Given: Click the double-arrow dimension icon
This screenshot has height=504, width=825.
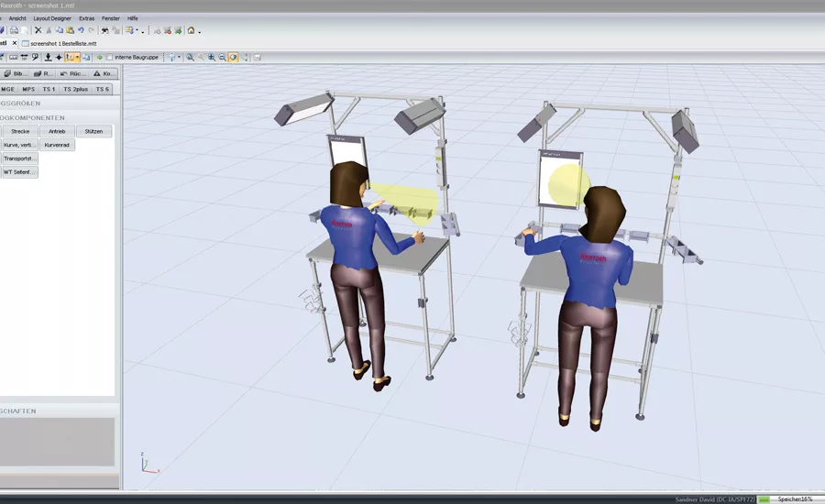Looking at the screenshot, I should tap(24, 58).
